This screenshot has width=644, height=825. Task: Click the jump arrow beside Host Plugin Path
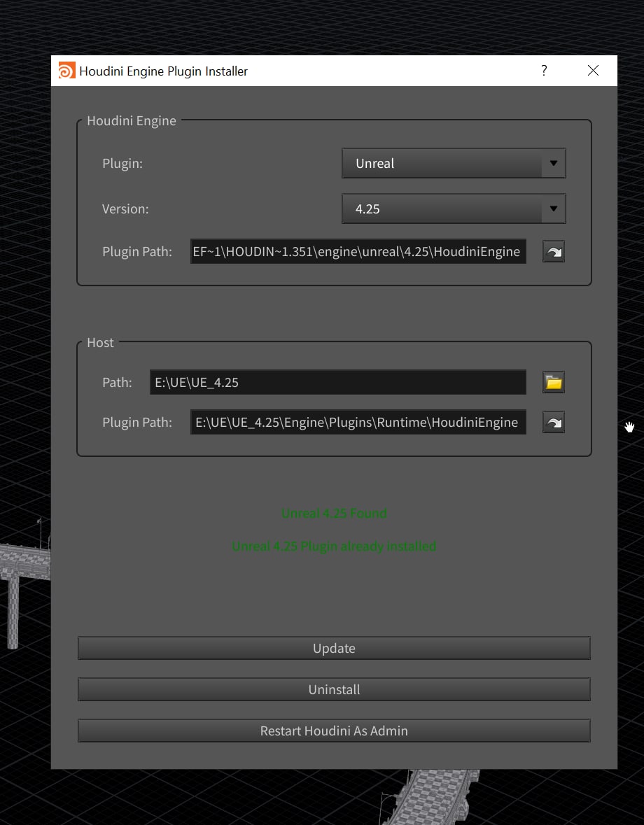pos(554,422)
